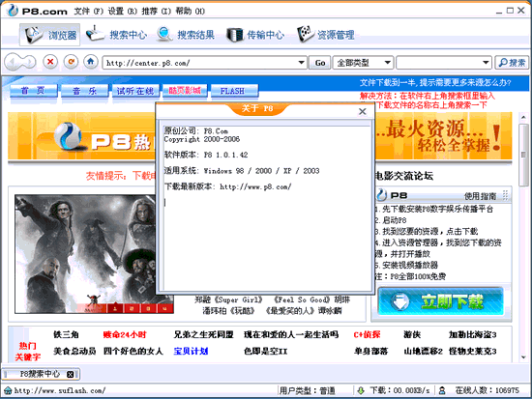Open the 铁三角 keyword link
The width and height of the screenshot is (532, 399).
pos(66,334)
